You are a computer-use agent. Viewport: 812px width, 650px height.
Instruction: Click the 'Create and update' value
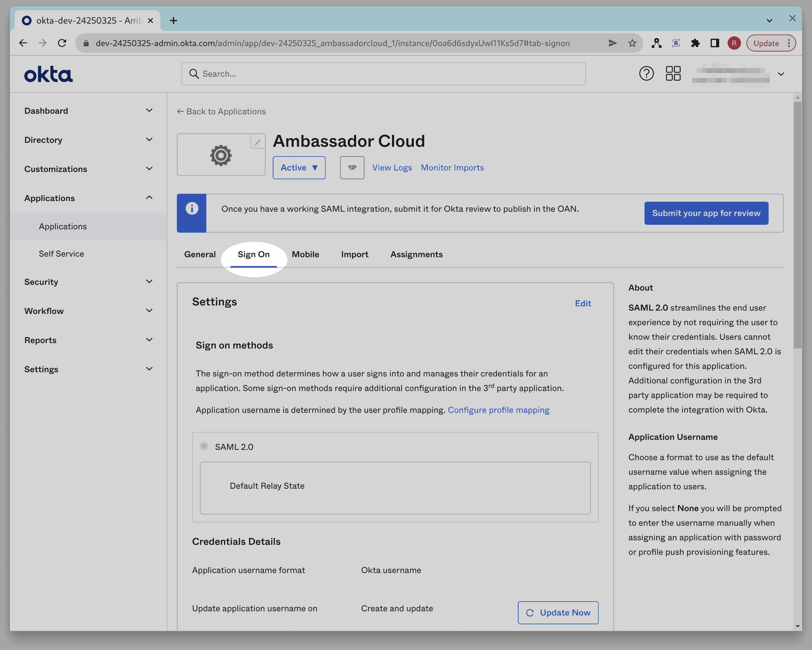[x=397, y=608]
